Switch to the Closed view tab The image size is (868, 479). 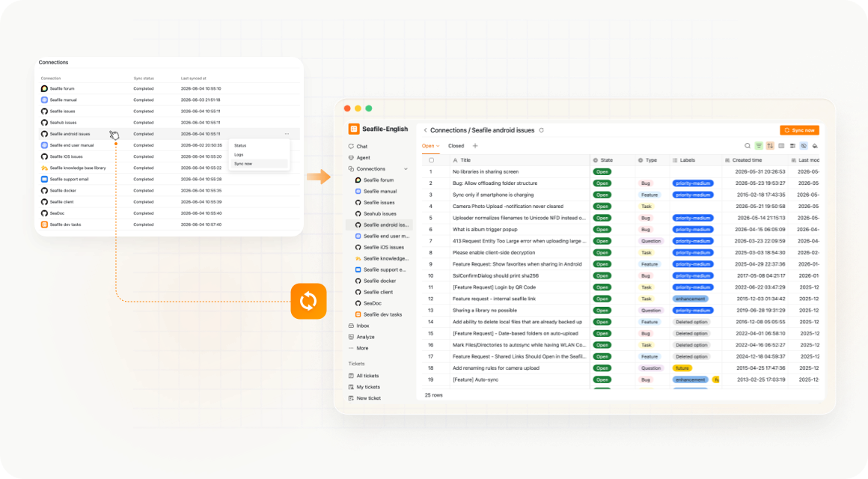coord(456,146)
